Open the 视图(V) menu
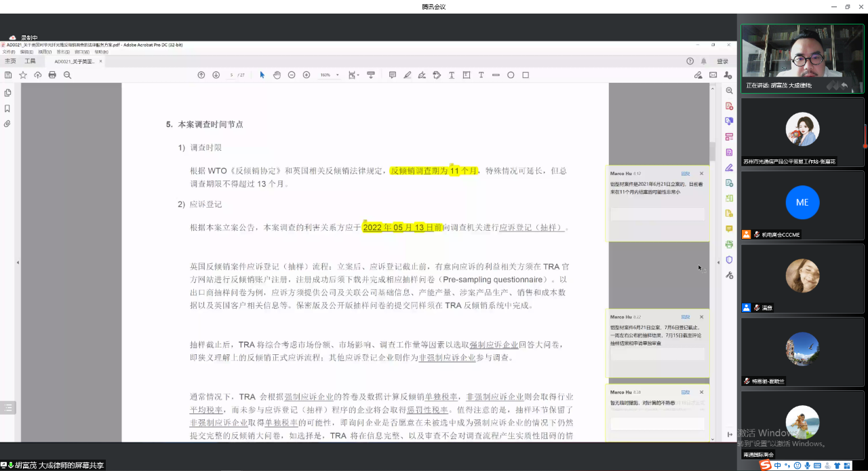This screenshot has width=868, height=471. point(45,52)
